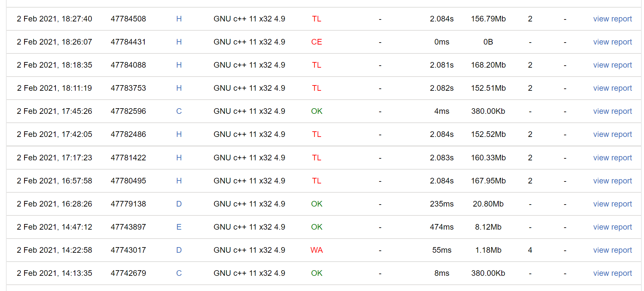The height and width of the screenshot is (291, 644).
Task: Open problem D link in the WA row
Action: coord(179,250)
